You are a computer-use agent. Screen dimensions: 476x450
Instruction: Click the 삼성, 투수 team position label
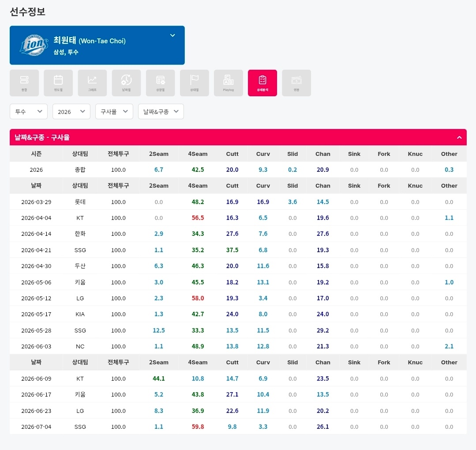[x=66, y=52]
